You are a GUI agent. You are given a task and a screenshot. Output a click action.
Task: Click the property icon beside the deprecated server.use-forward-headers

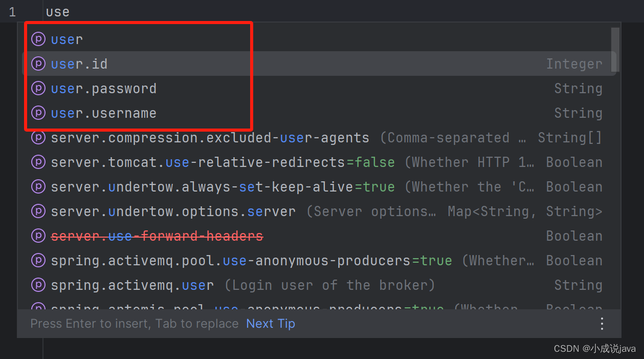tap(38, 236)
